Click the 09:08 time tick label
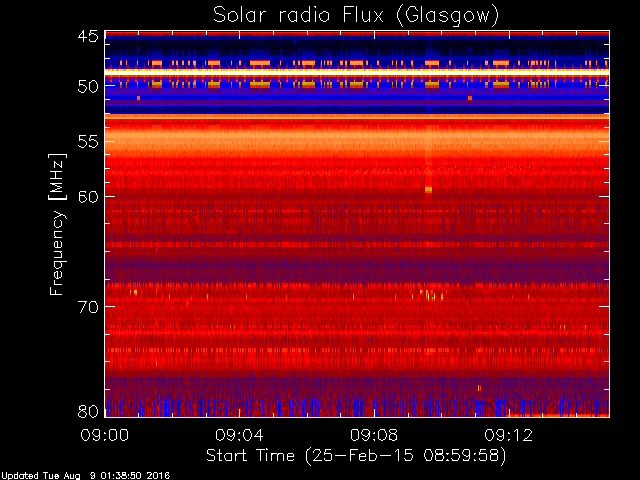640x480 pixels. click(x=374, y=435)
